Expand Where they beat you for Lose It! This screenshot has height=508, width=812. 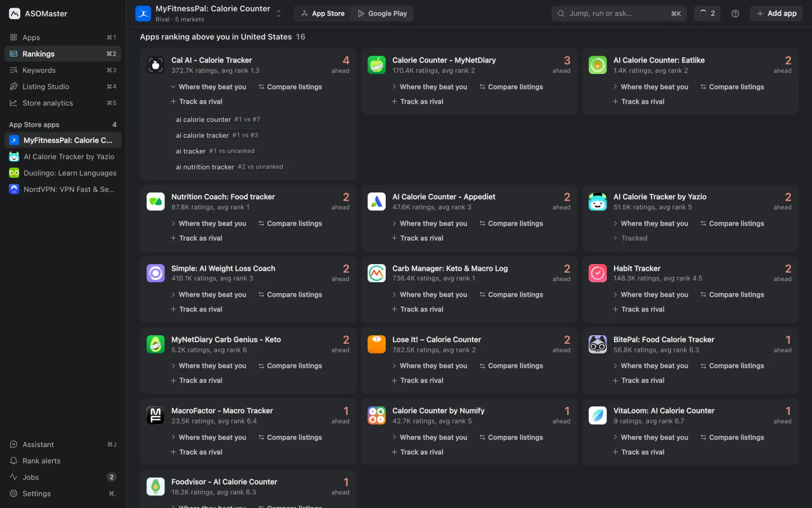pyautogui.click(x=429, y=366)
